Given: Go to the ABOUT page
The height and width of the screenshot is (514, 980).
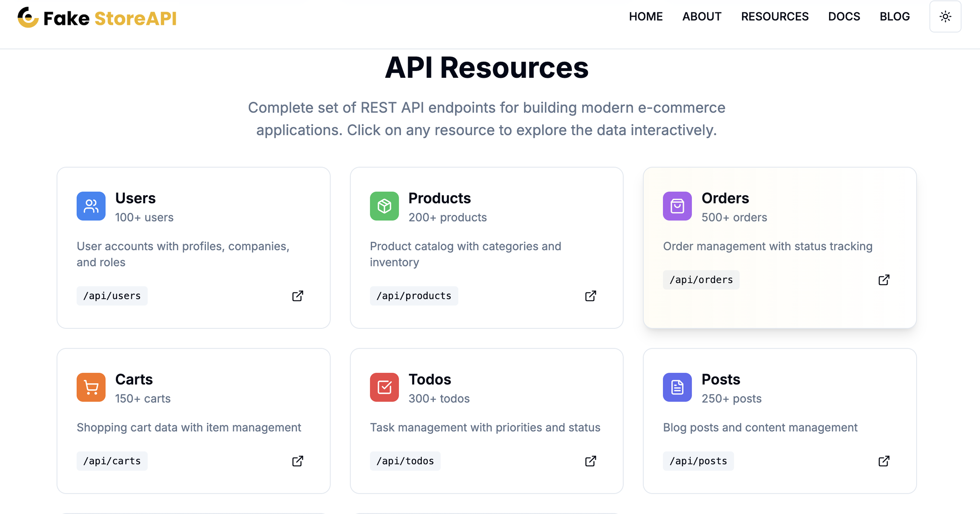Looking at the screenshot, I should click(702, 16).
